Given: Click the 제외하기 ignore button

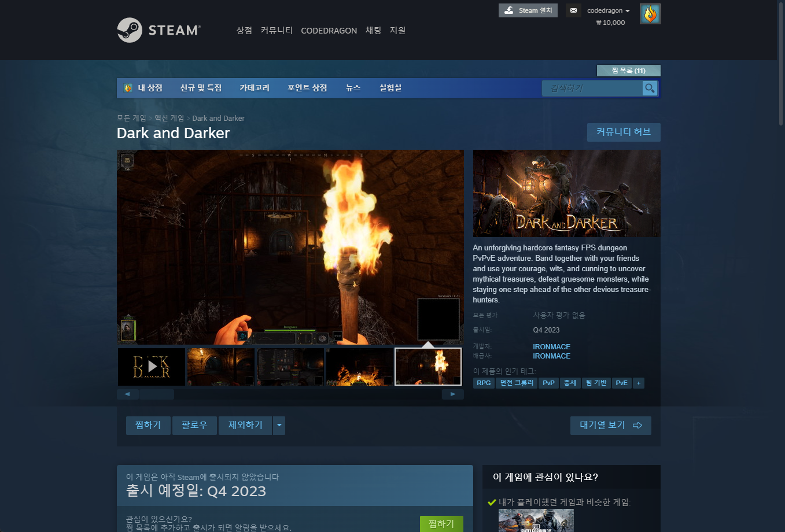Looking at the screenshot, I should 245,425.
